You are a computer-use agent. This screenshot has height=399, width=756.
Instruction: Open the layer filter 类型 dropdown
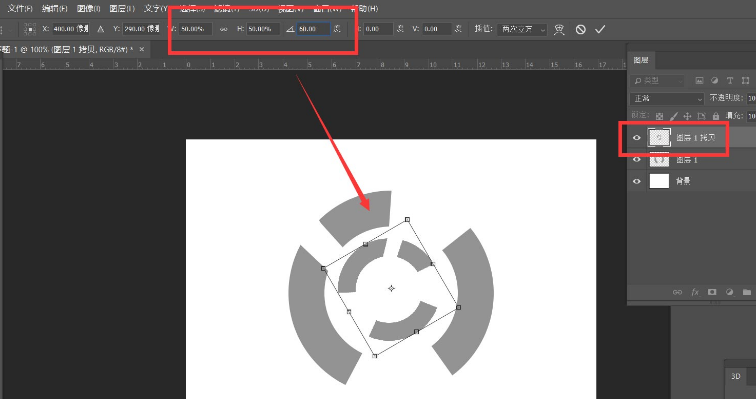pos(657,80)
